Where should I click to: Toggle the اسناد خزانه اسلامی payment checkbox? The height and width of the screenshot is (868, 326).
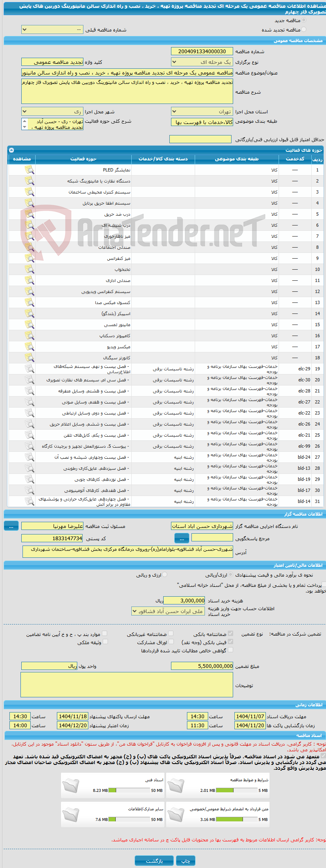324,585
